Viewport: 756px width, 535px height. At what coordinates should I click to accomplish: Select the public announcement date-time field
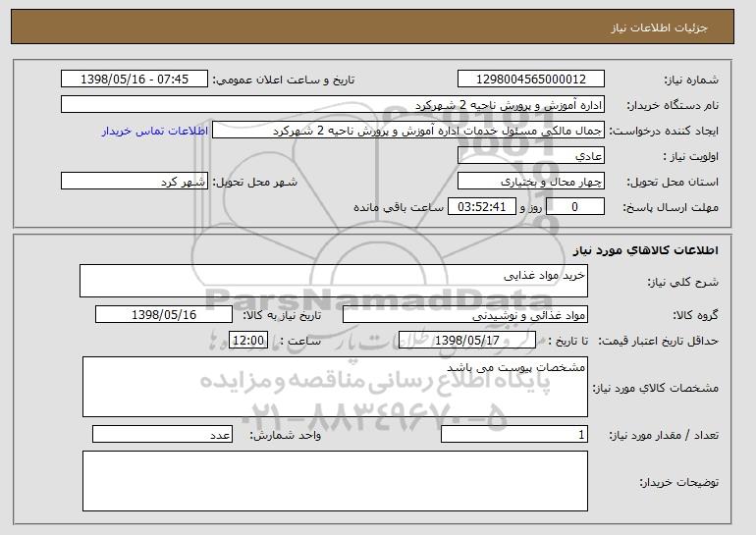135,80
